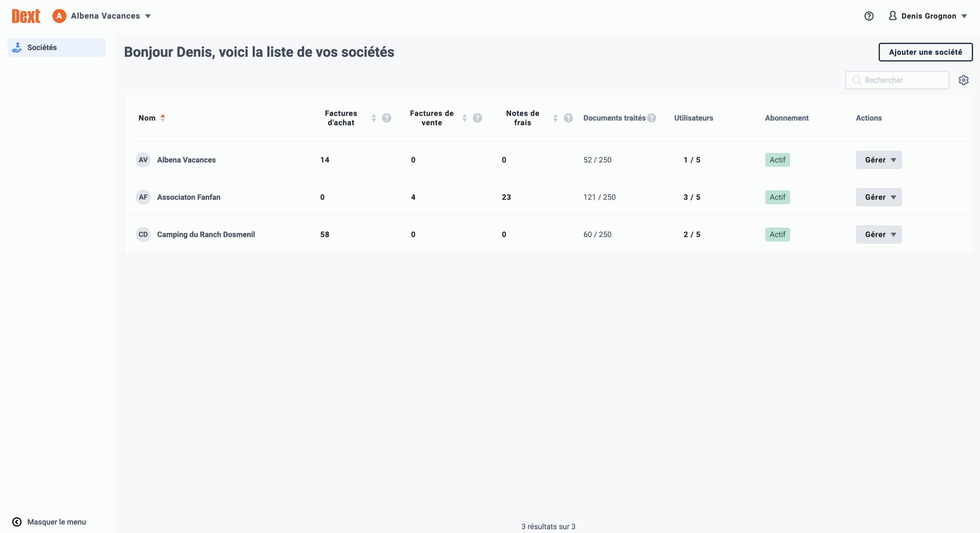Click the user profile icon beside Denis Grognon
This screenshot has width=980, height=533.
[893, 16]
